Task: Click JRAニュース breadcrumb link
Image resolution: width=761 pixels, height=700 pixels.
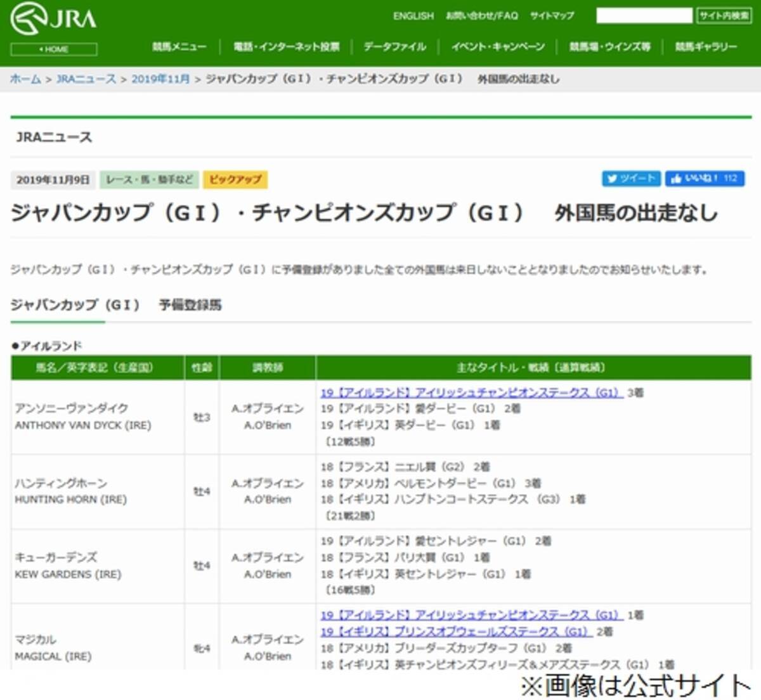Action: click(86, 79)
